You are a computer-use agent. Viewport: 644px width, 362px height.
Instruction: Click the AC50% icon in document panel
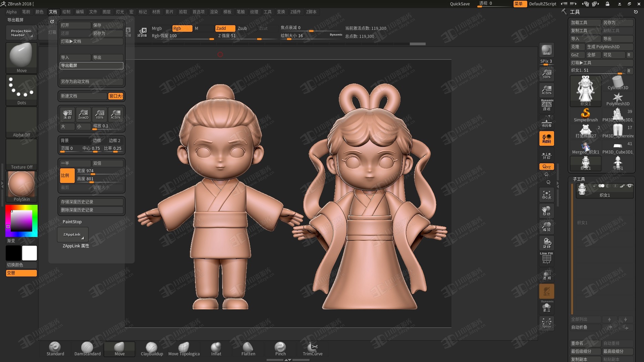(115, 114)
